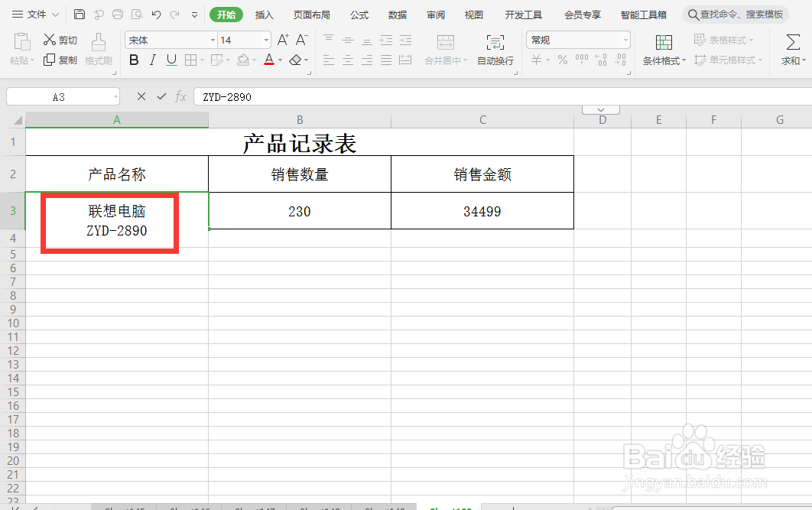This screenshot has width=812, height=510.
Task: Click the eraser clear-format icon
Action: pyautogui.click(x=295, y=60)
